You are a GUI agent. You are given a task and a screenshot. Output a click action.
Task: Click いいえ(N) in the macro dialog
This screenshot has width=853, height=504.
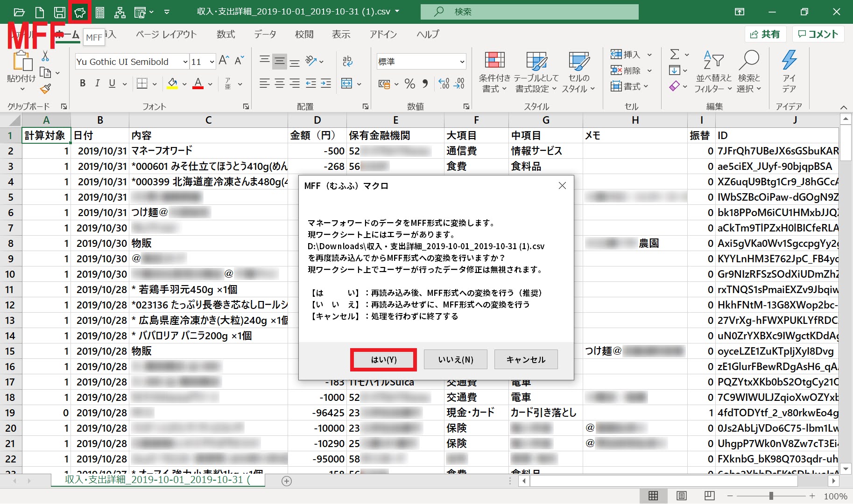[456, 359]
